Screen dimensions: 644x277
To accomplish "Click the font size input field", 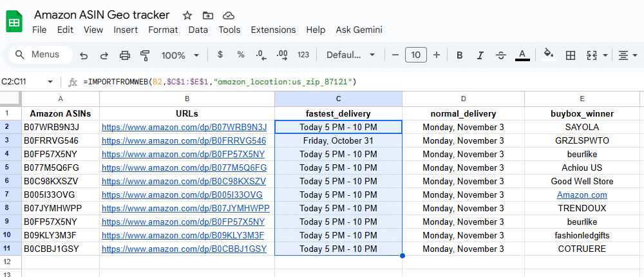I will coord(415,55).
